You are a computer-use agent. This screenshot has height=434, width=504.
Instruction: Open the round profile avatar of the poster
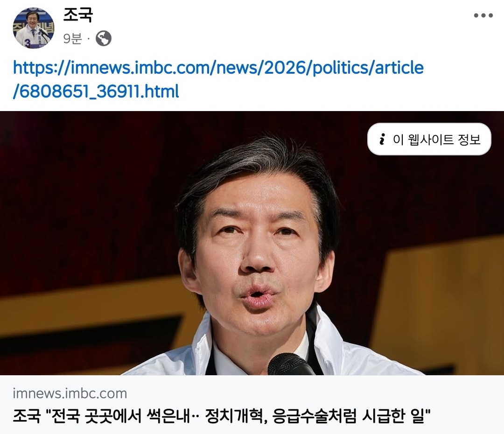(33, 28)
